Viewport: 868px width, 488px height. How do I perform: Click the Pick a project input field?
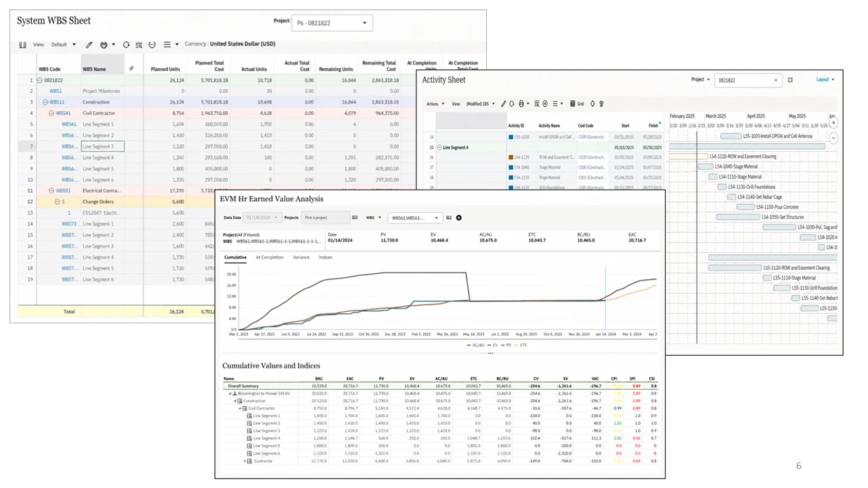click(325, 218)
